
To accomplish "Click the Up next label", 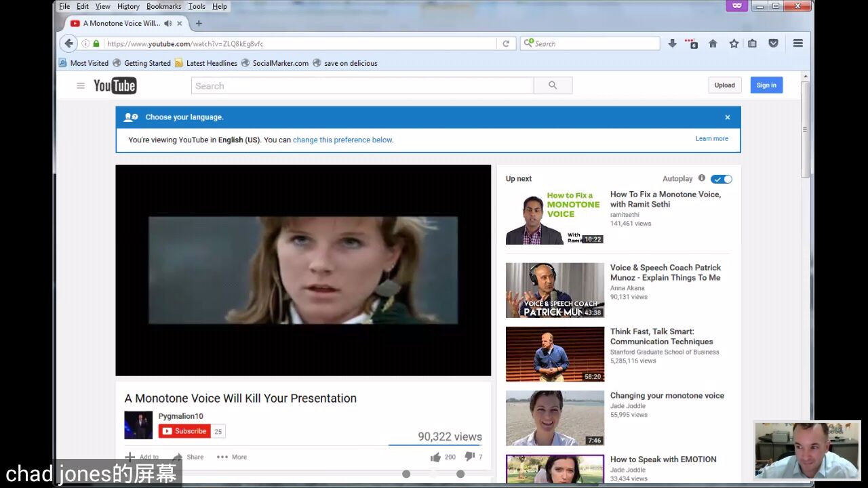I will point(519,179).
